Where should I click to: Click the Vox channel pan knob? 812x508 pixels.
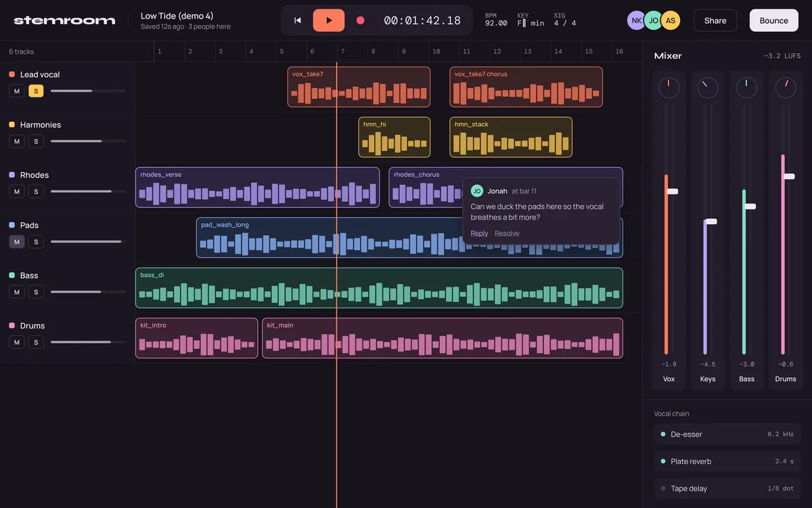(x=669, y=87)
